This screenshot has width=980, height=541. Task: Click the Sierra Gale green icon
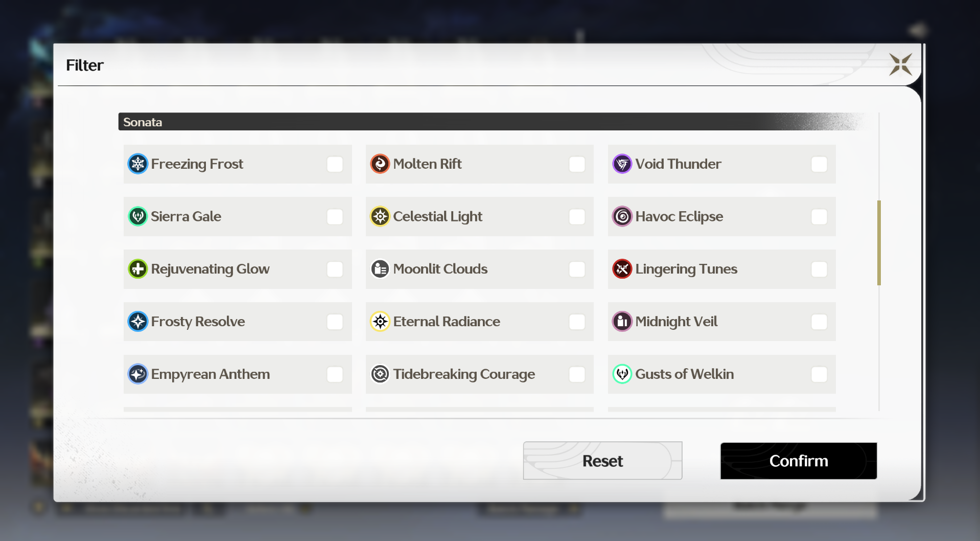[x=138, y=217]
